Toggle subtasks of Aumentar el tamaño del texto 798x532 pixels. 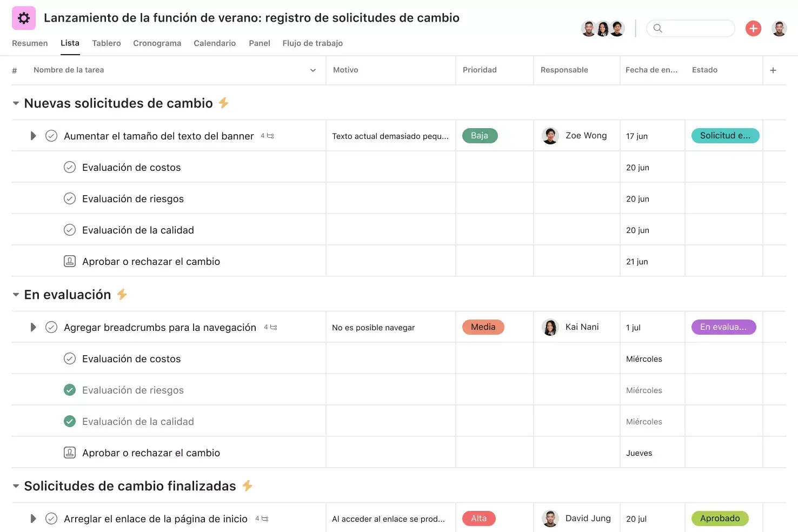point(33,136)
